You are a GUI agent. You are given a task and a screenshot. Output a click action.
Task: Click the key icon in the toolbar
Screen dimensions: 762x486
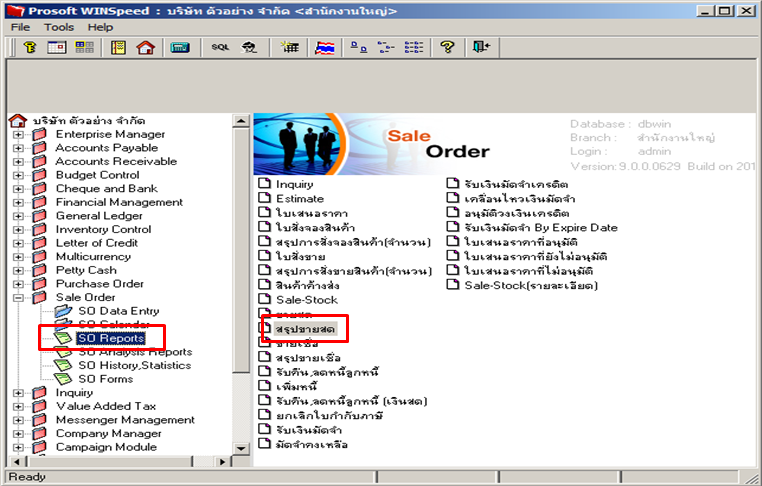[30, 47]
